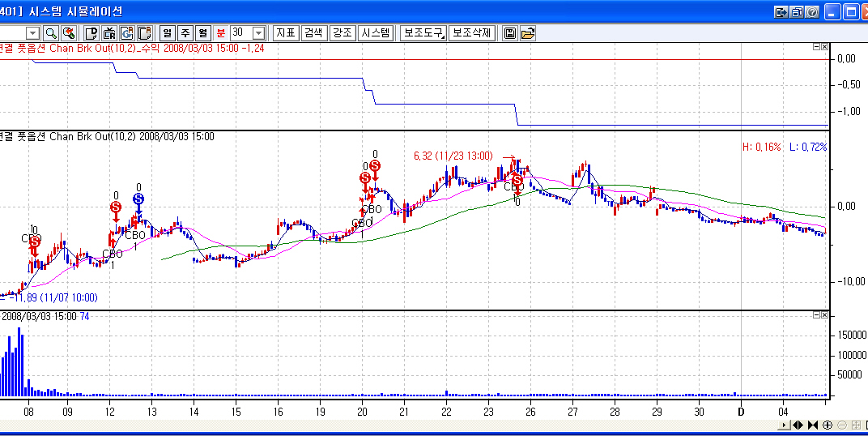
Task: Open the 지표 indicator menu
Action: click(286, 33)
